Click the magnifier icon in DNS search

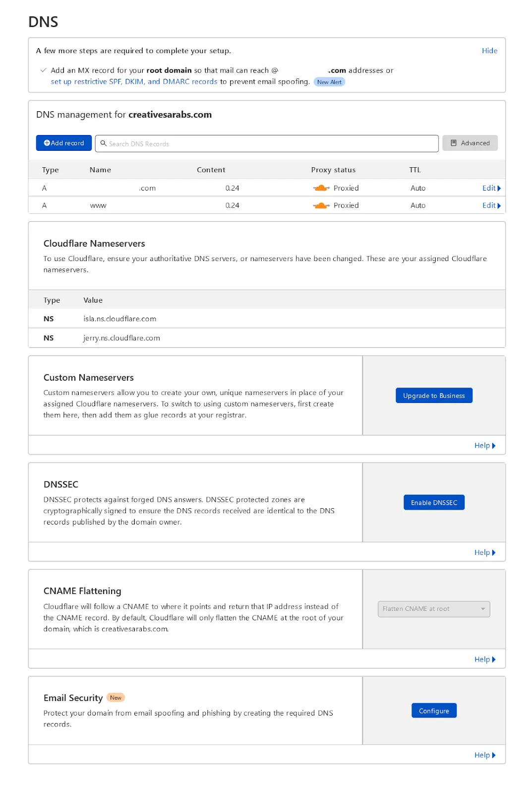(104, 143)
